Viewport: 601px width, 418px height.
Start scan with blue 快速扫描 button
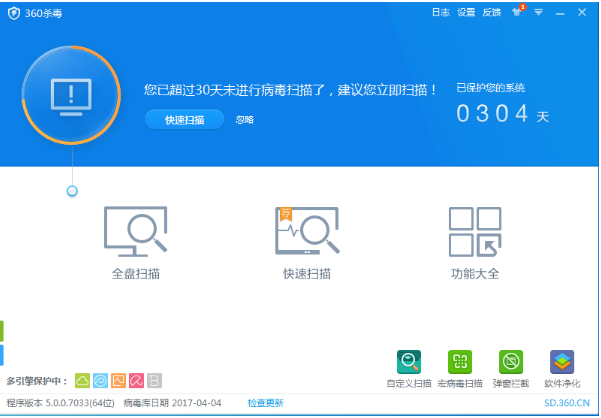184,120
